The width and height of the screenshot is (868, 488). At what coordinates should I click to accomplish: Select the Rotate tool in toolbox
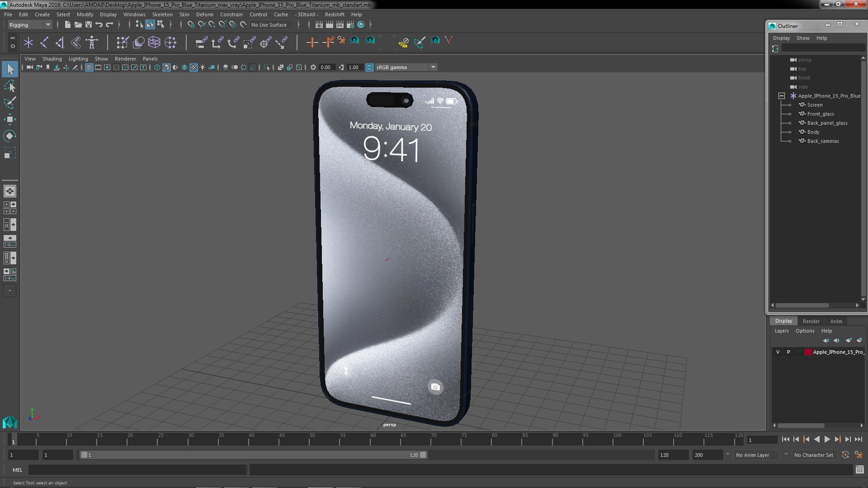tap(10, 136)
